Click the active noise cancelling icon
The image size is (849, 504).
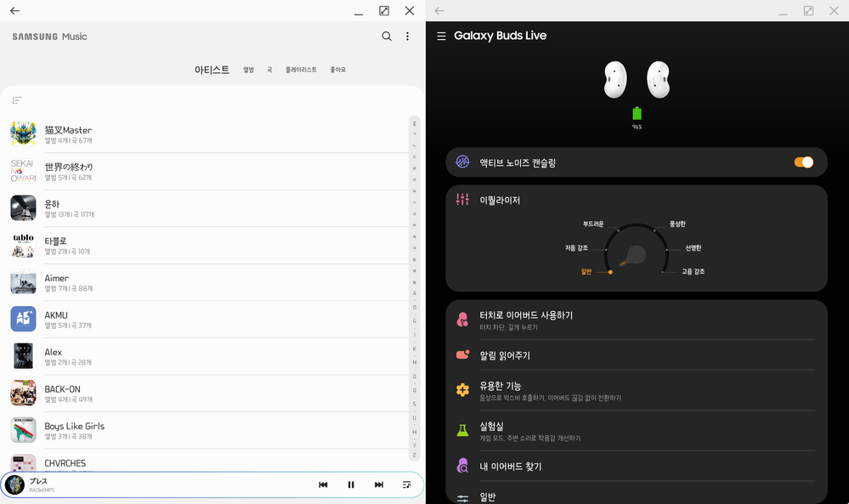(462, 161)
